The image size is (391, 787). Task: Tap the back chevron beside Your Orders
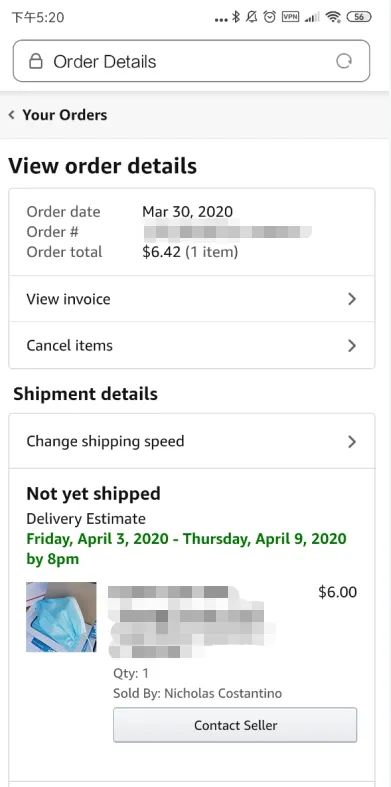12,115
